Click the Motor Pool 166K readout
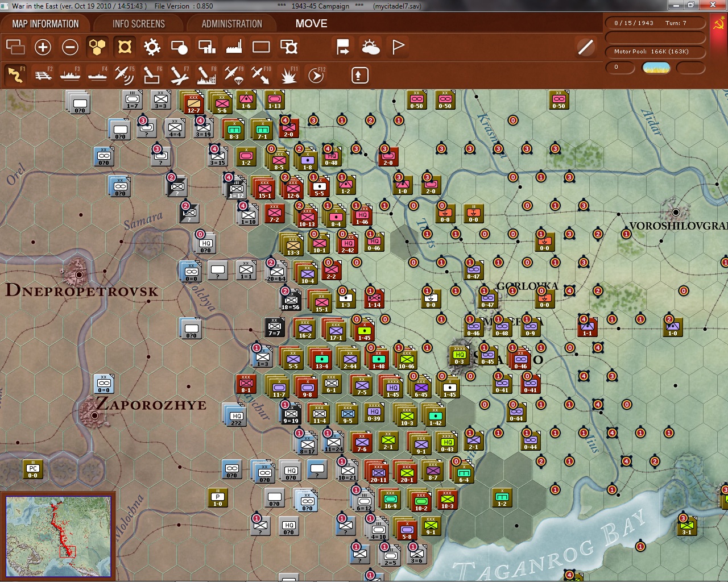 click(x=655, y=51)
